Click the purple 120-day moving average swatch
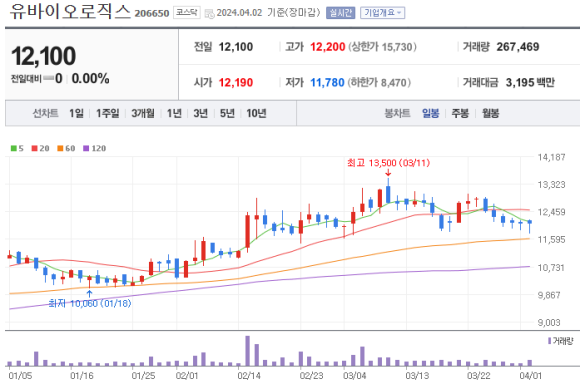The image size is (580, 384). point(86,148)
